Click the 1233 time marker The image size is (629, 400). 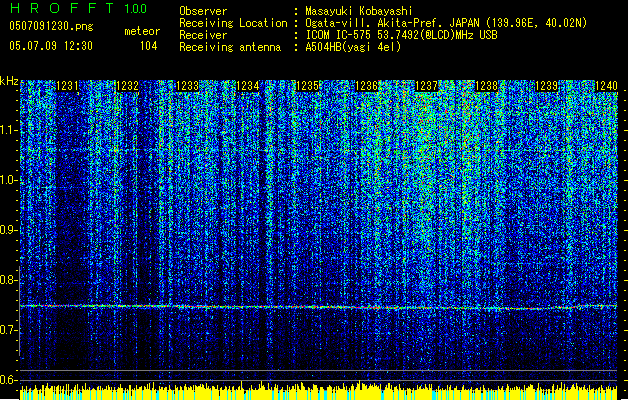click(x=187, y=86)
